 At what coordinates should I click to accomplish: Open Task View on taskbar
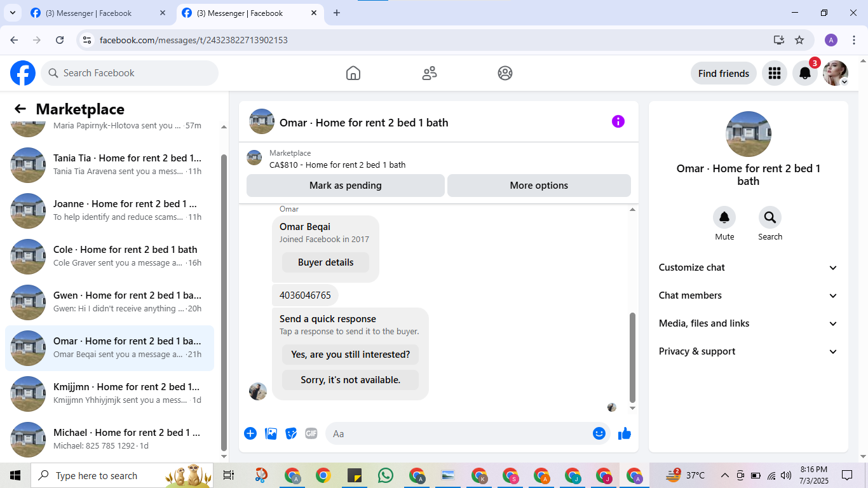[229, 475]
